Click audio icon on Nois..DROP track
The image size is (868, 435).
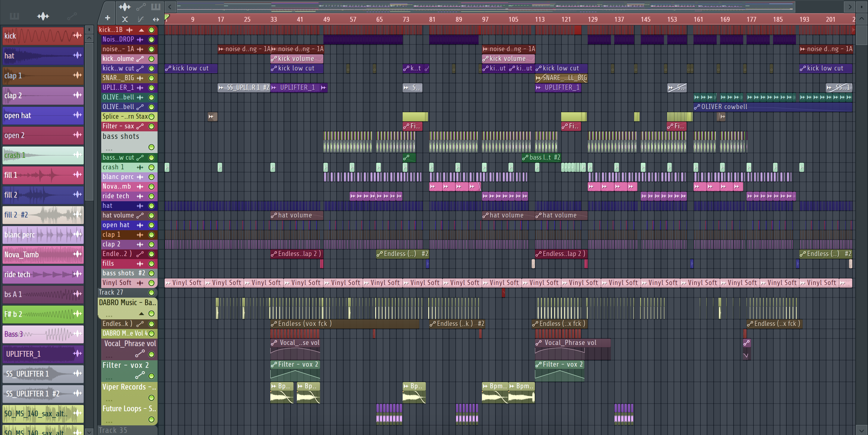[140, 39]
